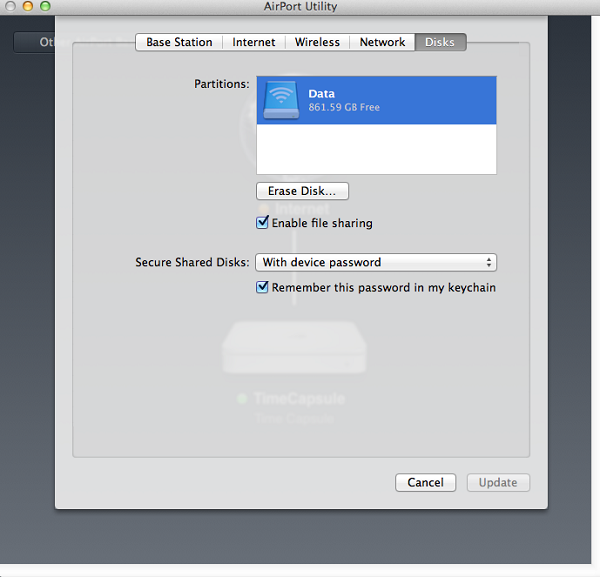Select the Wireless tab

tap(317, 42)
